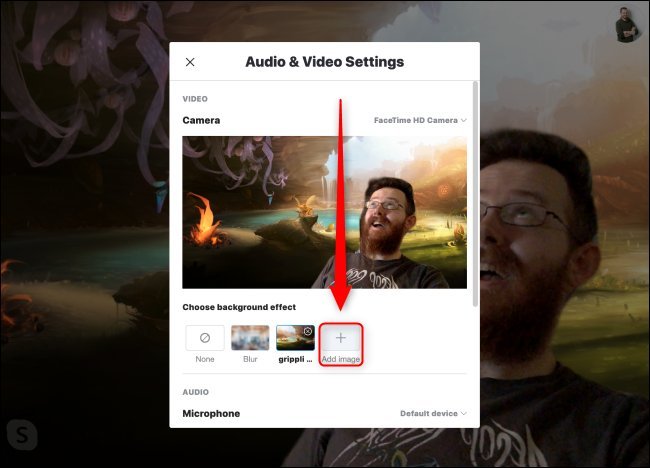Click the settings dialog vertical scrollbar
The width and height of the screenshot is (650, 468).
475,194
